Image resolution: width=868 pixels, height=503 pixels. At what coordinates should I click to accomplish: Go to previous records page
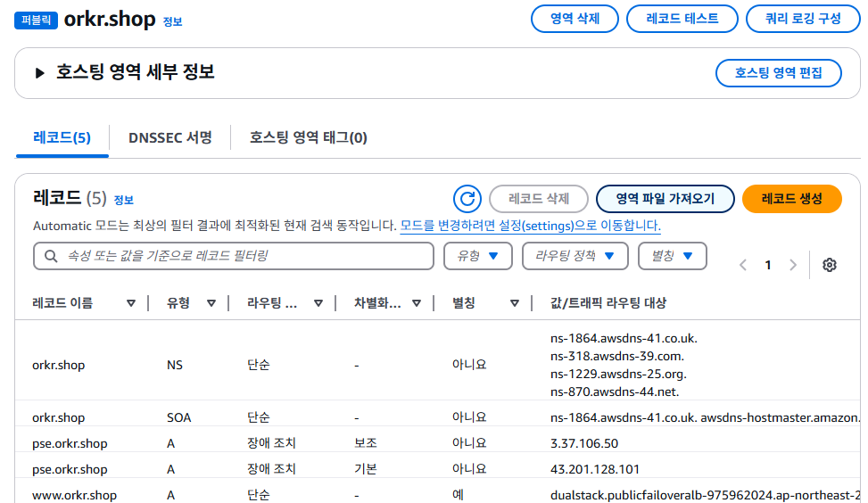click(743, 265)
